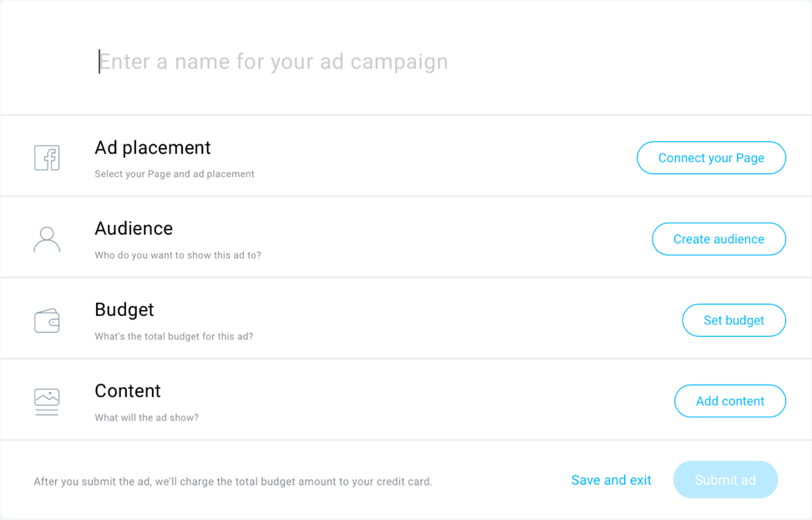This screenshot has width=812, height=520.
Task: Click the person icon beside Audience
Action: 47,239
